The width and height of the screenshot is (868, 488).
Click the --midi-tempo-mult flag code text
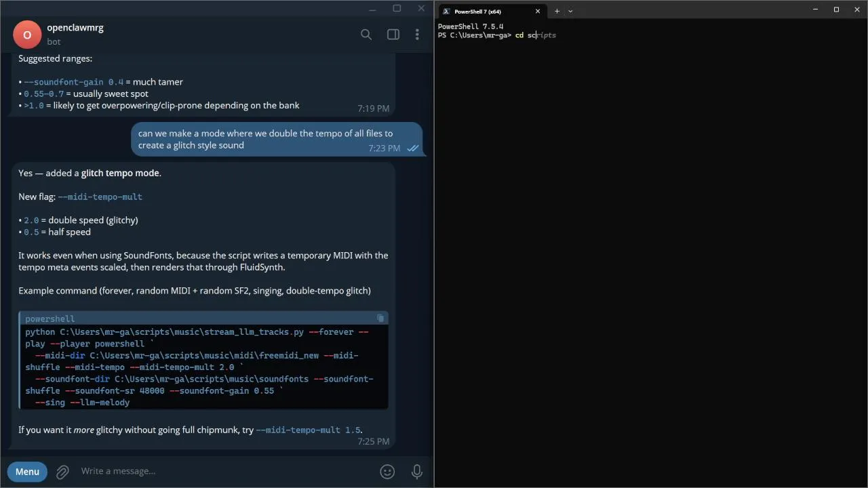(100, 197)
